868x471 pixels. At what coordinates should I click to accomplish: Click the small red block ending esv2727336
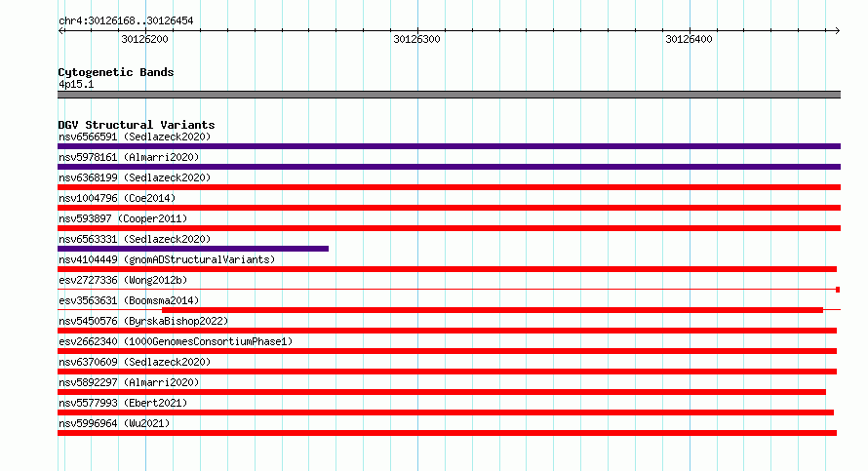coord(838,290)
